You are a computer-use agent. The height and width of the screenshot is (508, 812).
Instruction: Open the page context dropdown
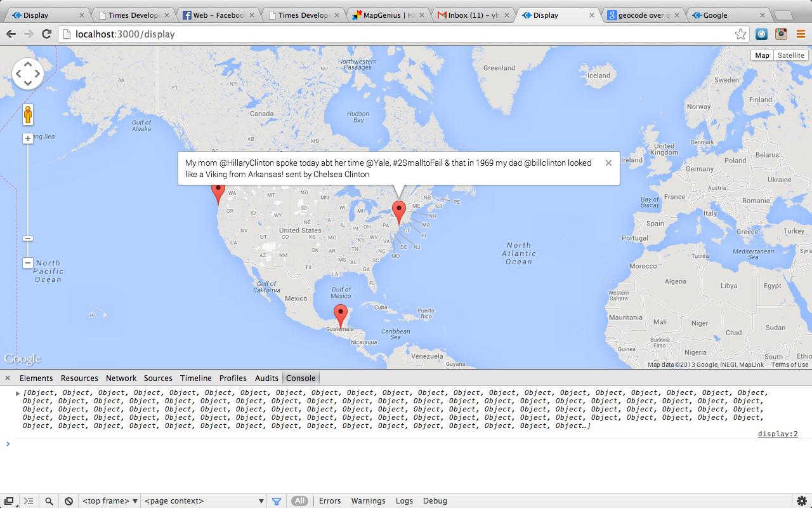[x=204, y=501]
